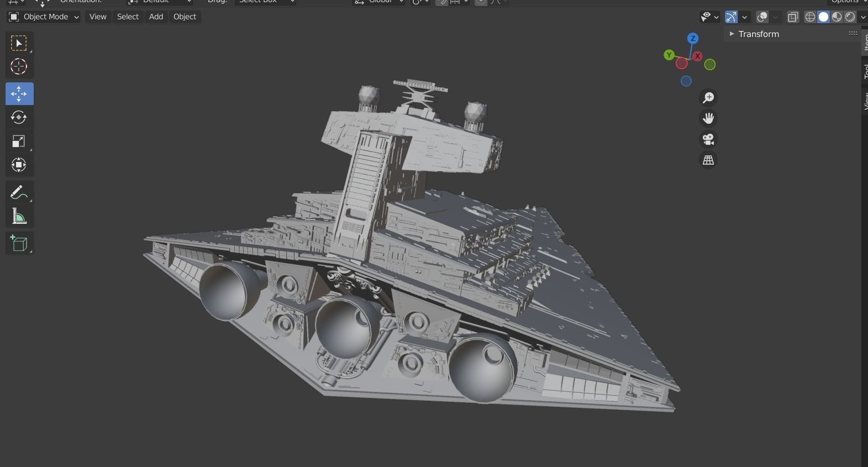The width and height of the screenshot is (868, 467).
Task: Click the blue Z axis gizmo ball
Action: coord(693,39)
